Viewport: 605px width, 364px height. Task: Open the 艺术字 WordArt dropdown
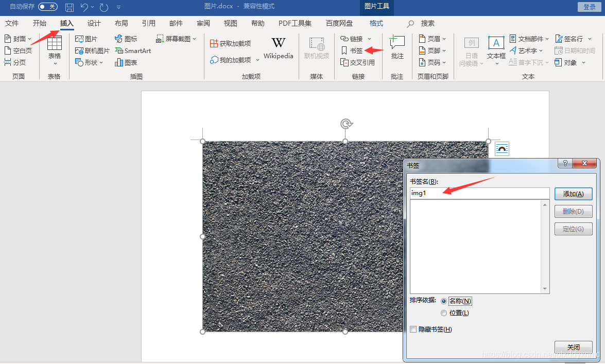click(x=526, y=50)
